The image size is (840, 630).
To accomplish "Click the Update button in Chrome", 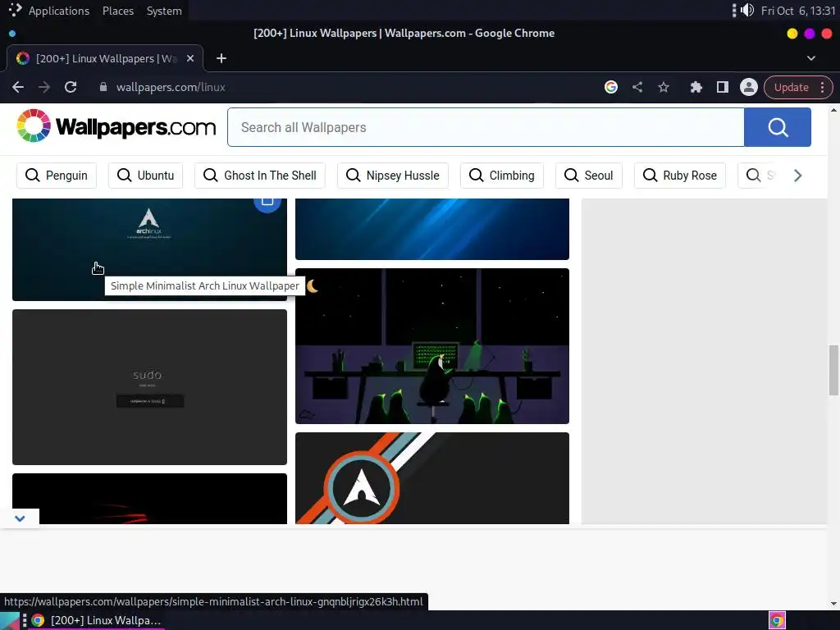I will point(791,87).
